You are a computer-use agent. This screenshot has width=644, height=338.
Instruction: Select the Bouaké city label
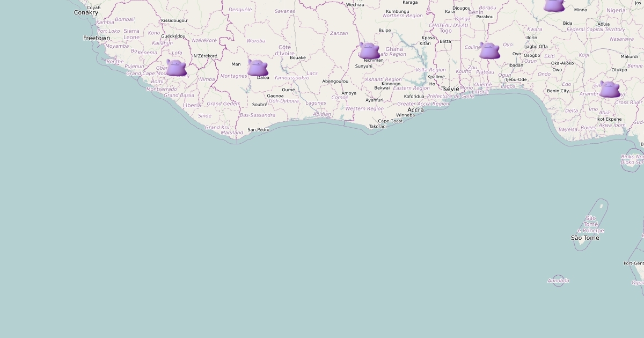[x=297, y=58]
